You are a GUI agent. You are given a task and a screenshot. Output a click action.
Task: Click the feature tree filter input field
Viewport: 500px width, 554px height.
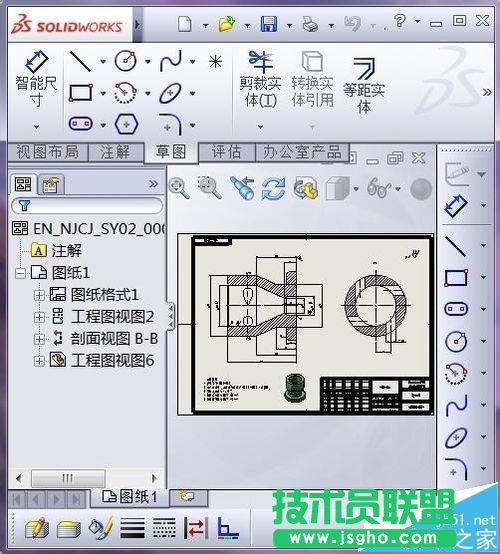(88, 206)
